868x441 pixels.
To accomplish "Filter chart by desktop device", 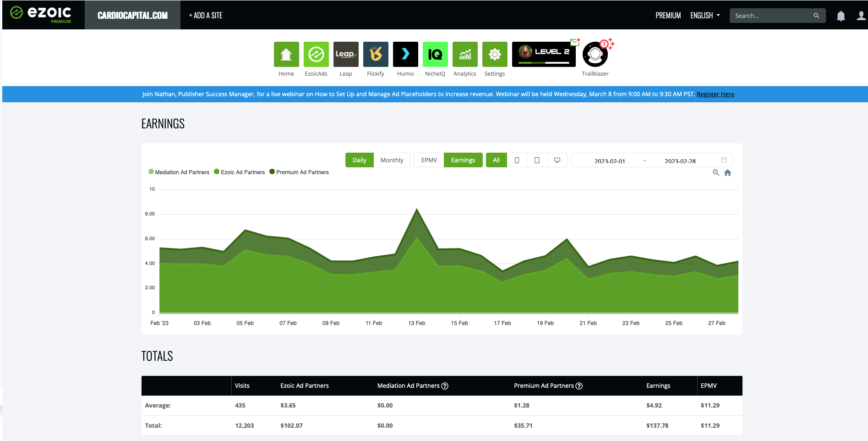I will click(x=557, y=160).
